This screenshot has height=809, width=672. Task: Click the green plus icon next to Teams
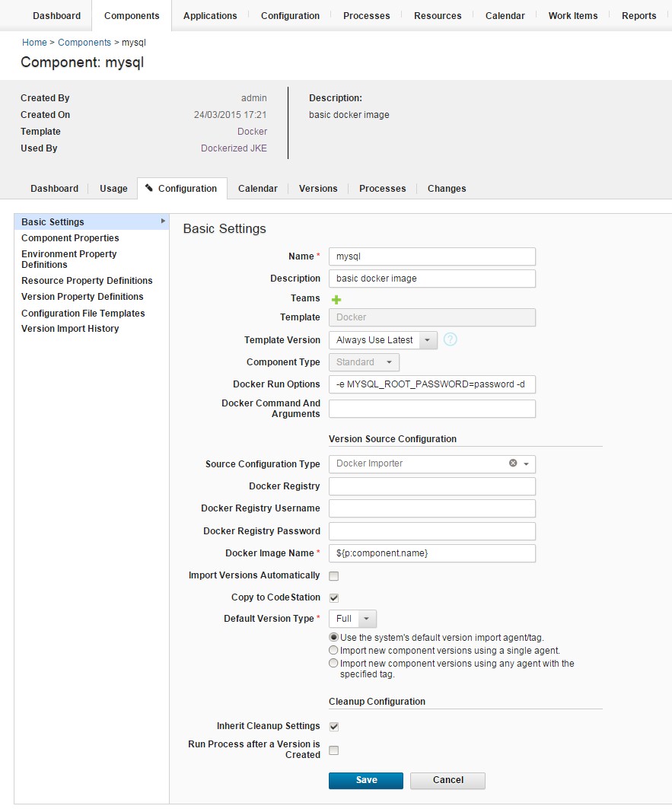pyautogui.click(x=336, y=299)
